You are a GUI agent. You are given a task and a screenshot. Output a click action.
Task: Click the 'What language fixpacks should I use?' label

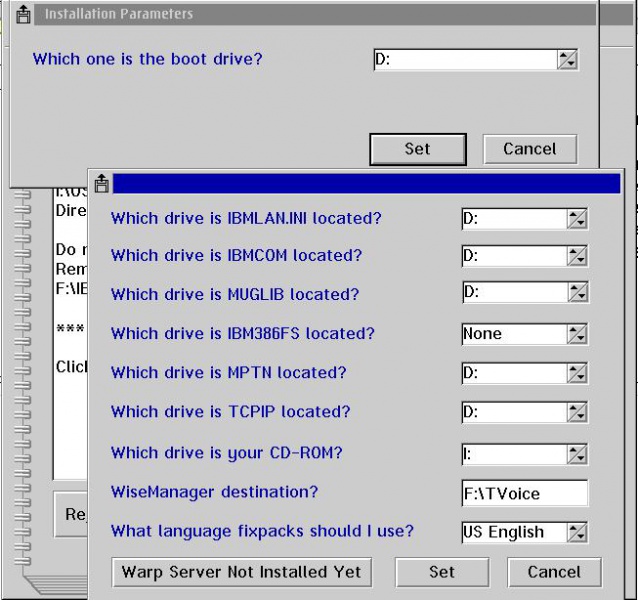point(262,531)
